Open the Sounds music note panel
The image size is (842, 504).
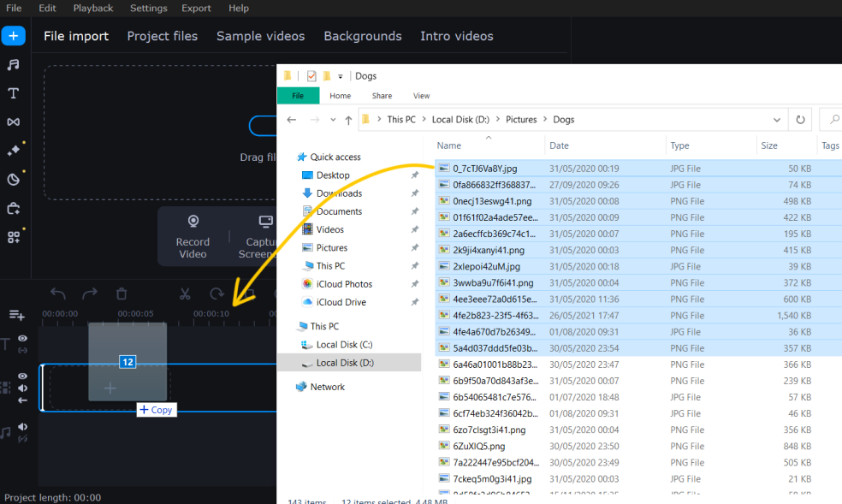14,65
